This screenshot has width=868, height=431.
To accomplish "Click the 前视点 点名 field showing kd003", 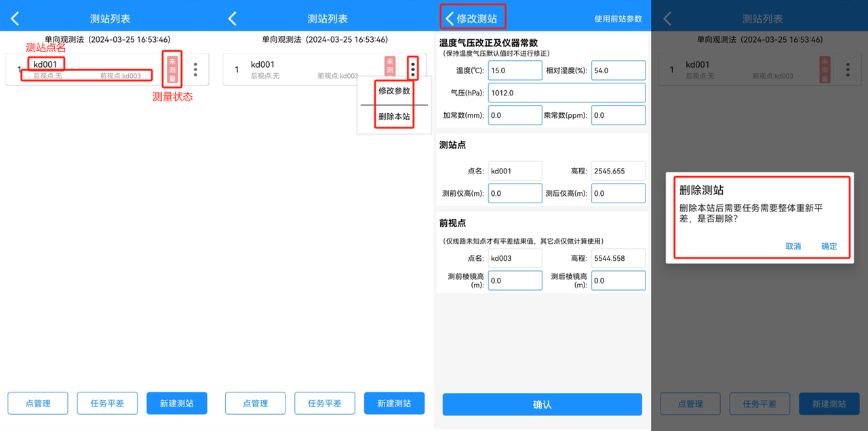I will click(514, 258).
